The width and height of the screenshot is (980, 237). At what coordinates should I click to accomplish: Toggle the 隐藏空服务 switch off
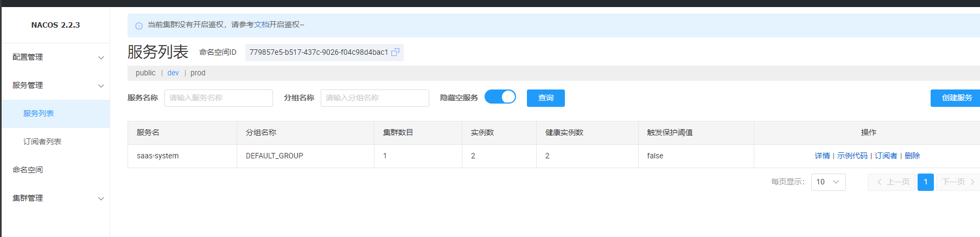[500, 97]
